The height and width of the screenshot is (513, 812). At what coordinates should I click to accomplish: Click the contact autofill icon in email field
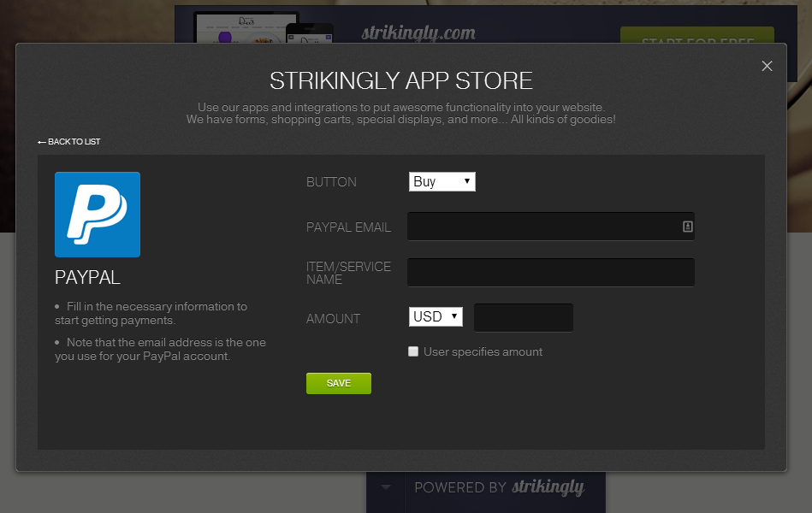point(687,227)
